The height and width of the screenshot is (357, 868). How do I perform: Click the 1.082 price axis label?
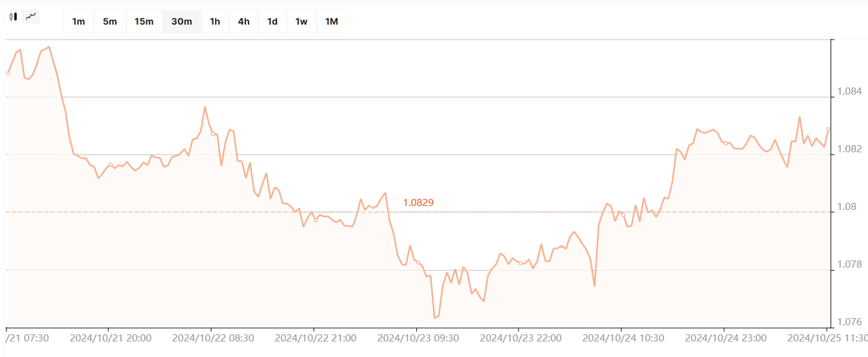click(x=849, y=149)
